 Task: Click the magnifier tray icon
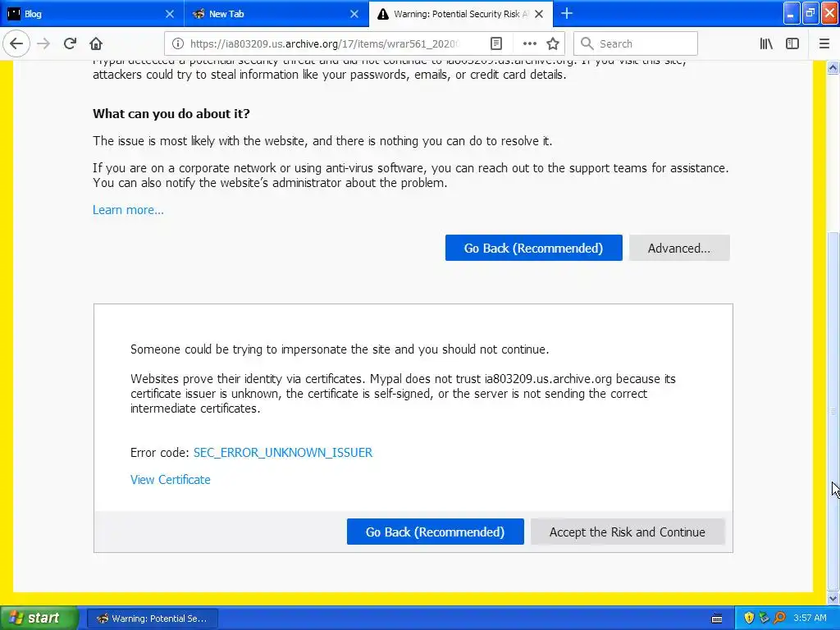point(779,619)
